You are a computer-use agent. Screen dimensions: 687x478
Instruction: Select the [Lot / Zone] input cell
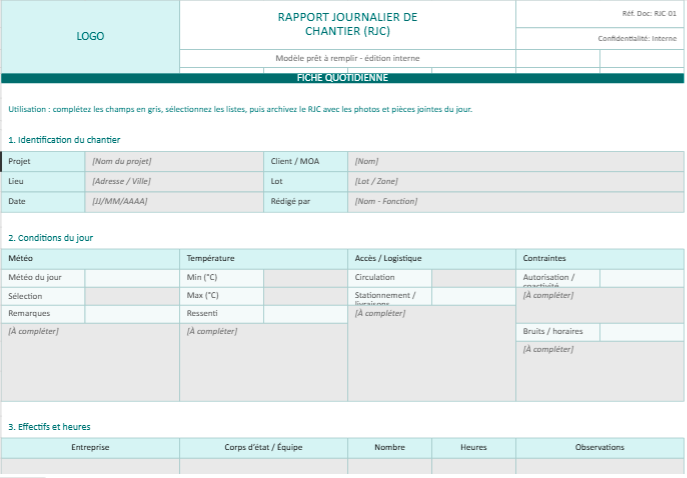point(515,182)
